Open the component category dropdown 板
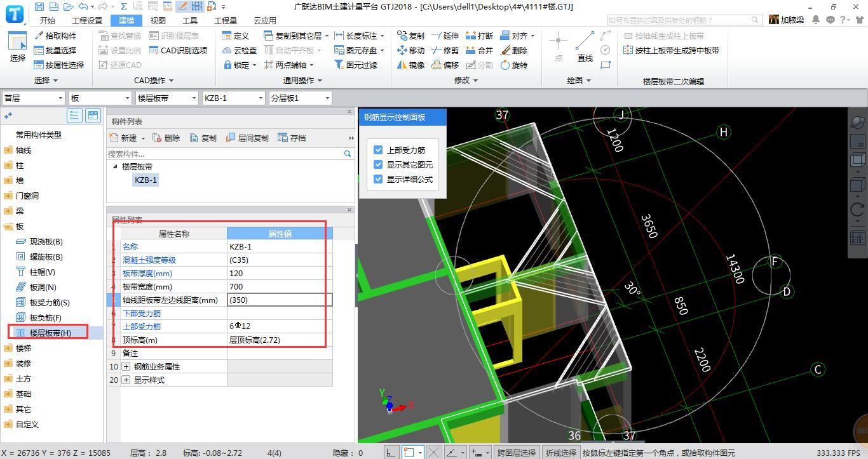The height and width of the screenshot is (459, 868). click(x=100, y=98)
